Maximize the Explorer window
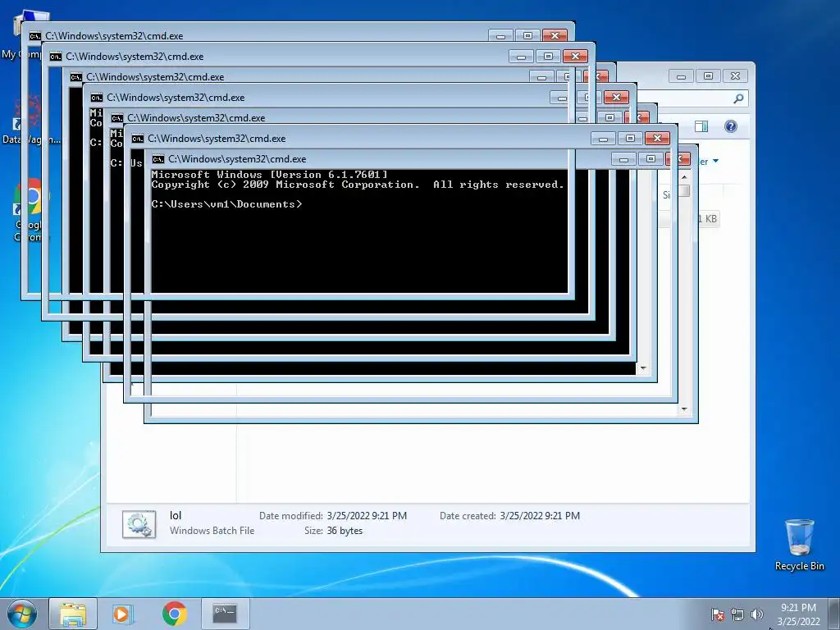The width and height of the screenshot is (840, 630). tap(708, 76)
